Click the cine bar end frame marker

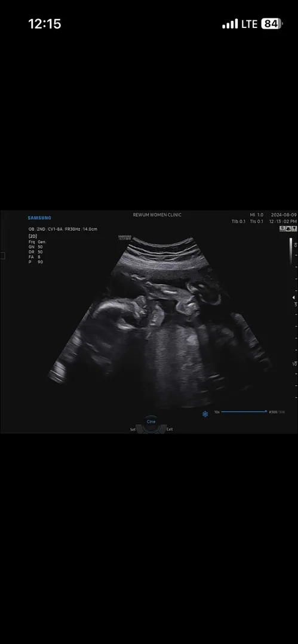(x=266, y=411)
